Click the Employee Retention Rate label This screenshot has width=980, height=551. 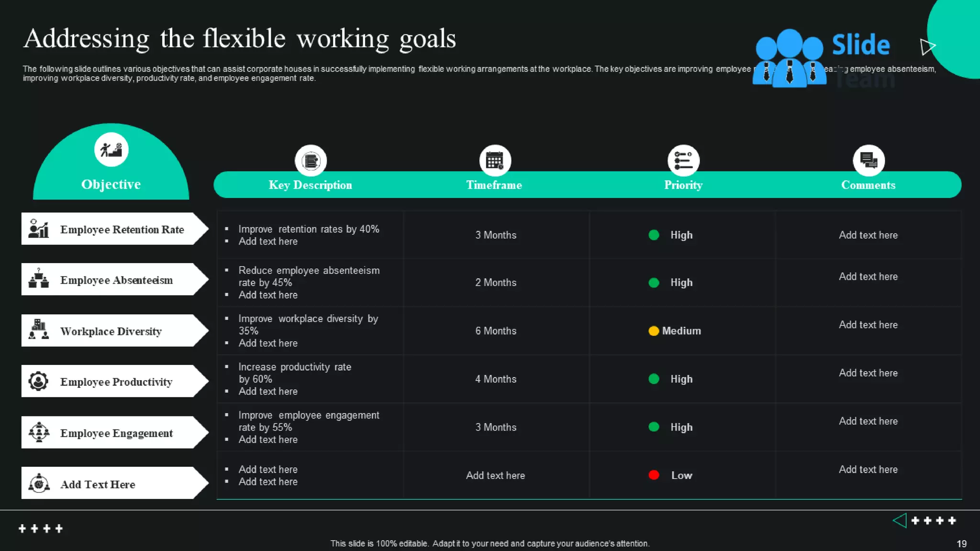point(122,230)
